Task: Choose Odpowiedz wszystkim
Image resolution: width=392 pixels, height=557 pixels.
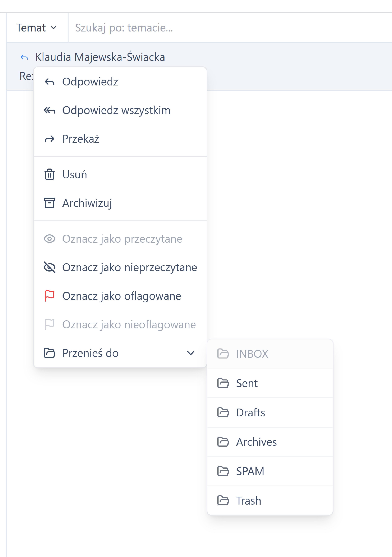Action: click(116, 111)
